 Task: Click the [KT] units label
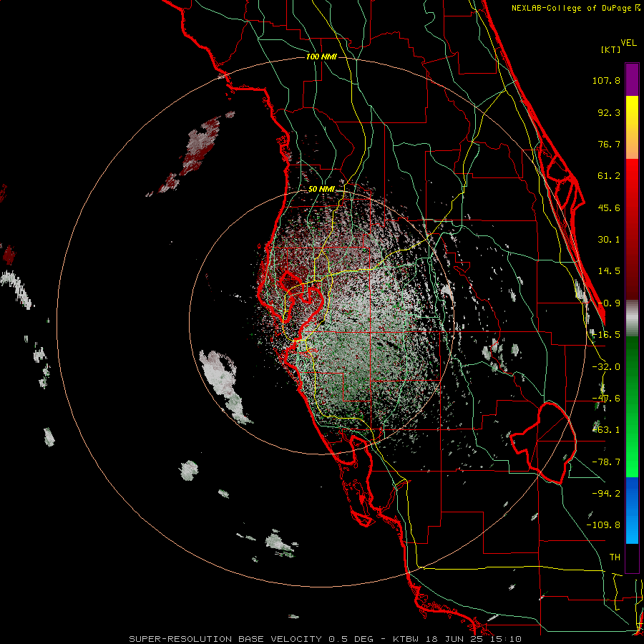[x=610, y=49]
